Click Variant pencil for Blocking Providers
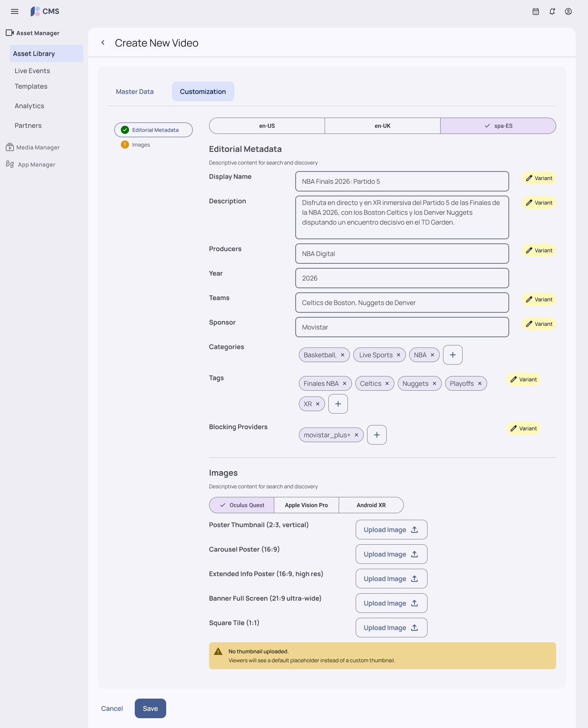Image resolution: width=588 pixels, height=728 pixels. point(523,428)
